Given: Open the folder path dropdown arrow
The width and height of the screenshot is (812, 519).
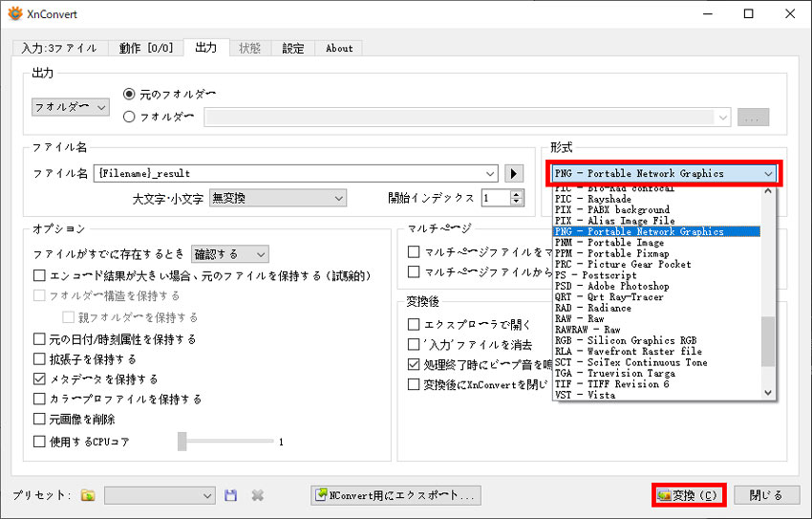Looking at the screenshot, I should 723,118.
